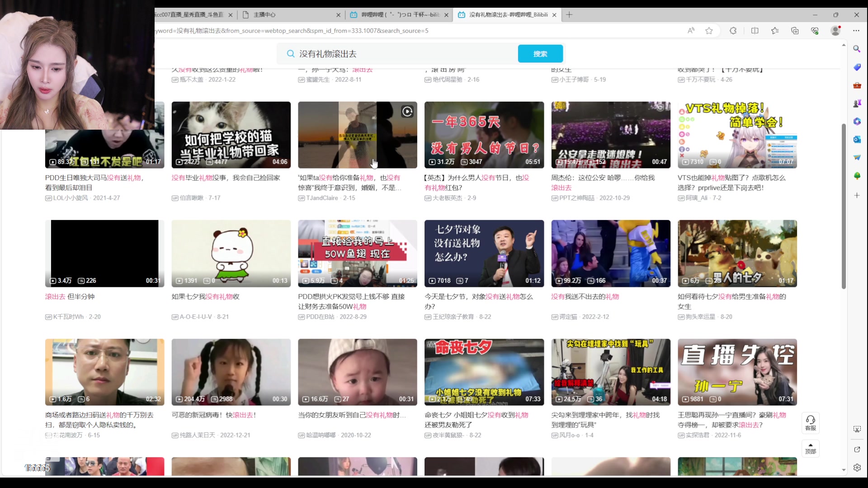Add sidebar app with plus icon
The image size is (868, 488).
click(x=857, y=195)
